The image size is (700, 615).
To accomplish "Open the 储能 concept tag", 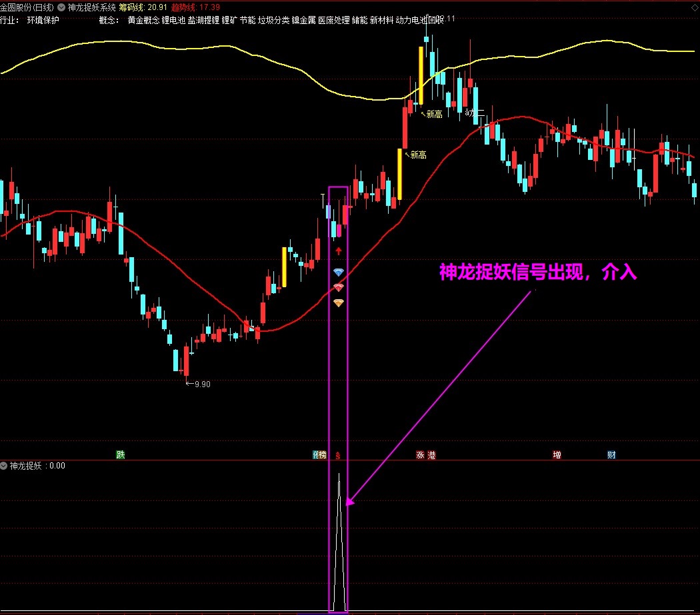I will click(x=360, y=20).
